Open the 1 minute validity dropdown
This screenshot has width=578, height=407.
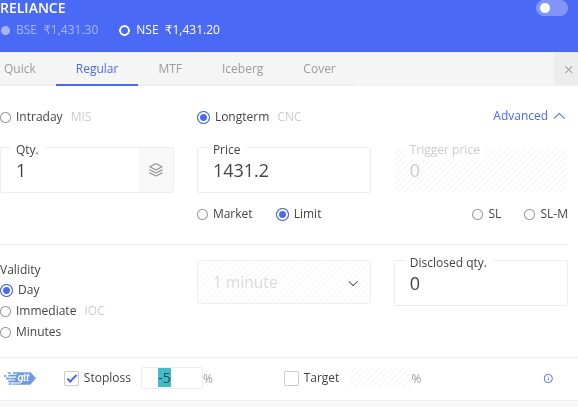click(284, 282)
